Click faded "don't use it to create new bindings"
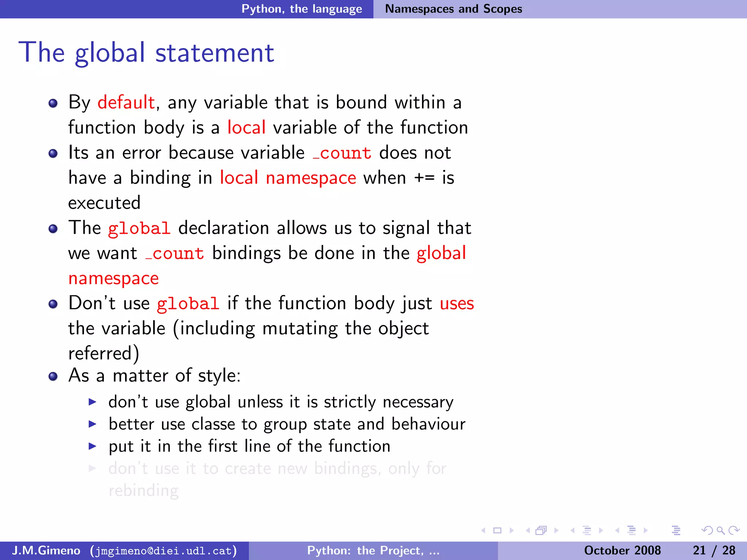 tap(277, 468)
